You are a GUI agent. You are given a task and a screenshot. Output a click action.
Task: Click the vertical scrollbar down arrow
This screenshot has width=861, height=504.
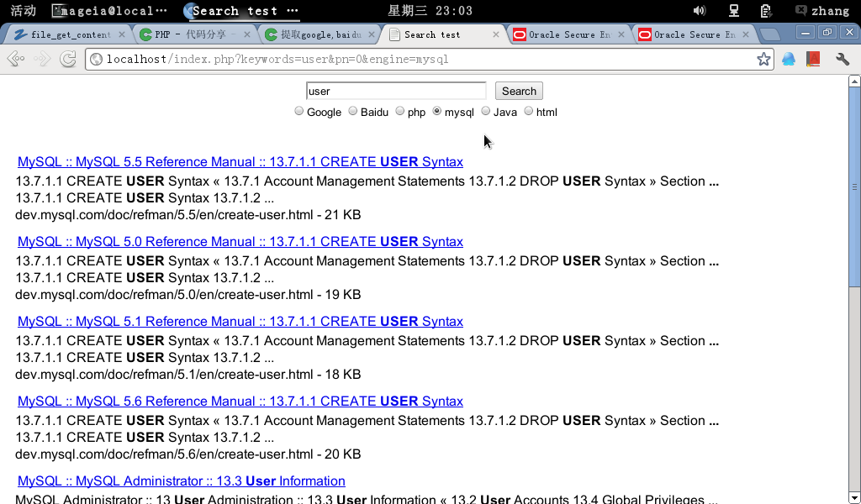tap(854, 497)
